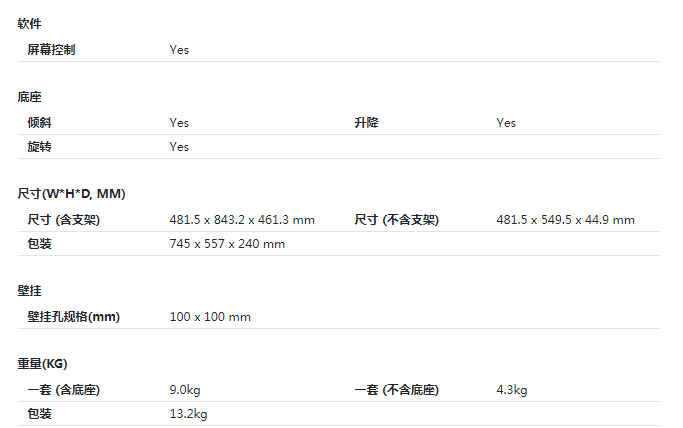Select the 壁挂孔规格(mm) label
The width and height of the screenshot is (683, 428).
click(73, 316)
